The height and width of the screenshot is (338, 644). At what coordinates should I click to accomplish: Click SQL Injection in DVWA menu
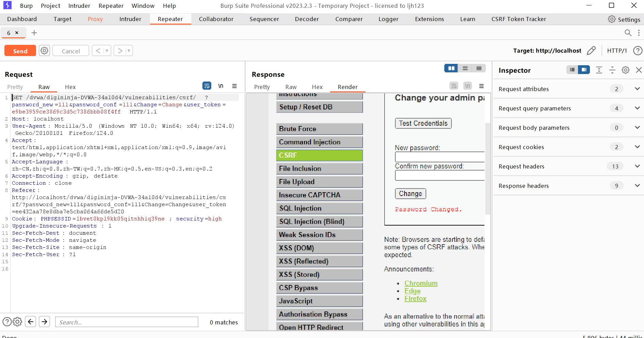click(x=319, y=208)
